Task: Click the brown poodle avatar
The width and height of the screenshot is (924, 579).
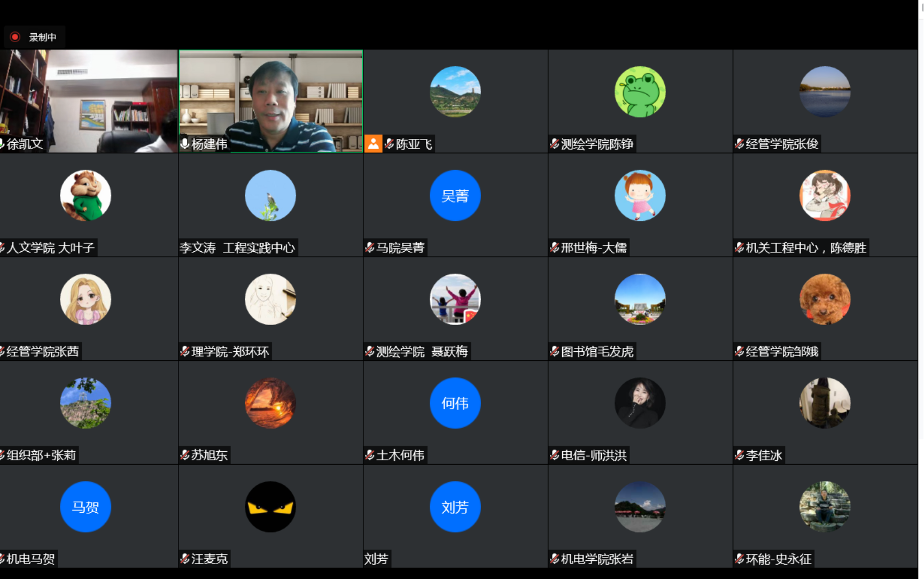Action: (825, 299)
